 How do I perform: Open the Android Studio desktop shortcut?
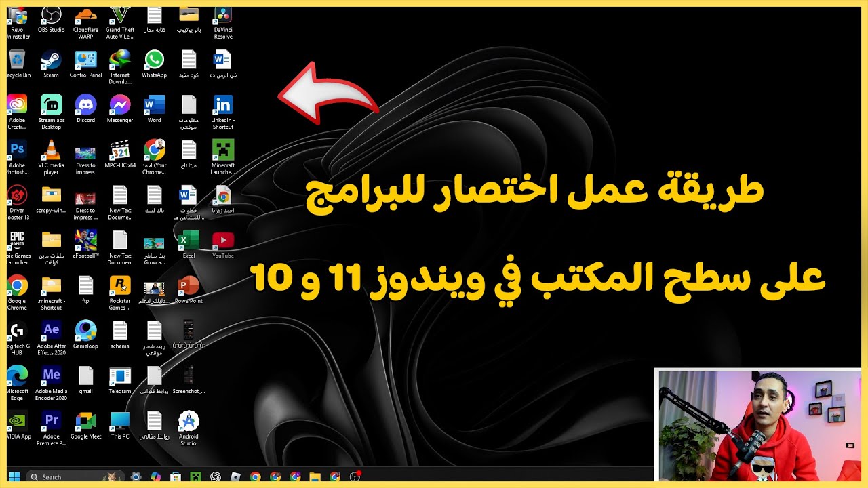[x=189, y=429]
